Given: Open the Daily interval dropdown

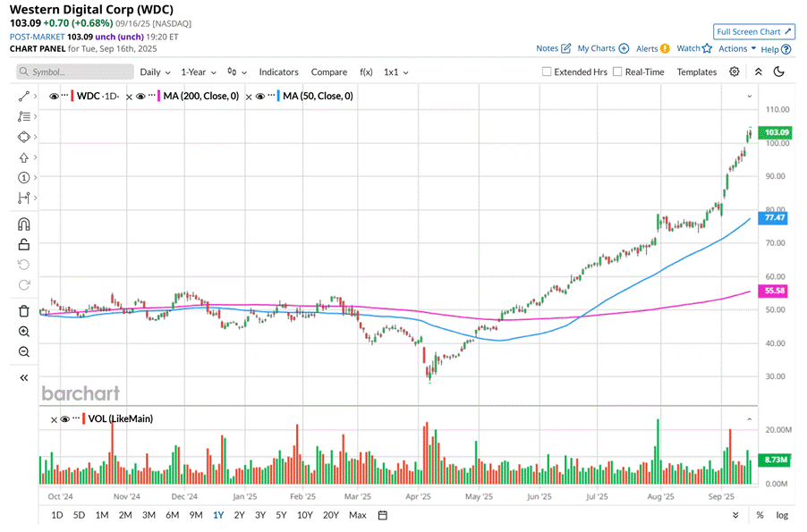Looking at the screenshot, I should [x=155, y=72].
